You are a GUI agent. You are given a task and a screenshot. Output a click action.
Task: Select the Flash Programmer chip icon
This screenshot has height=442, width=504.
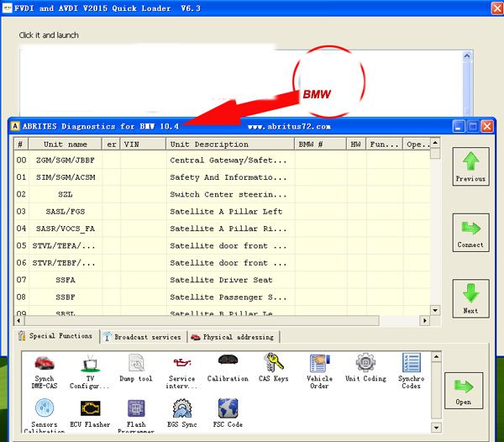point(136,415)
